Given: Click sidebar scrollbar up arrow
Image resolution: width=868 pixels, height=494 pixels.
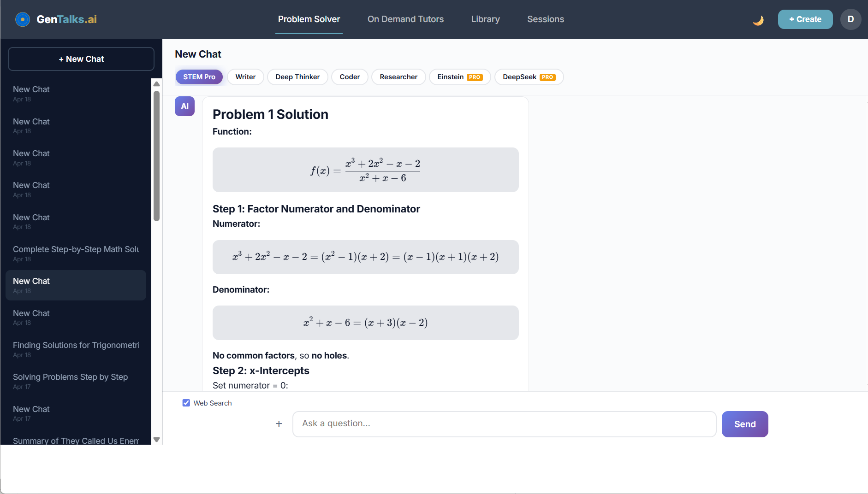Looking at the screenshot, I should pos(156,84).
